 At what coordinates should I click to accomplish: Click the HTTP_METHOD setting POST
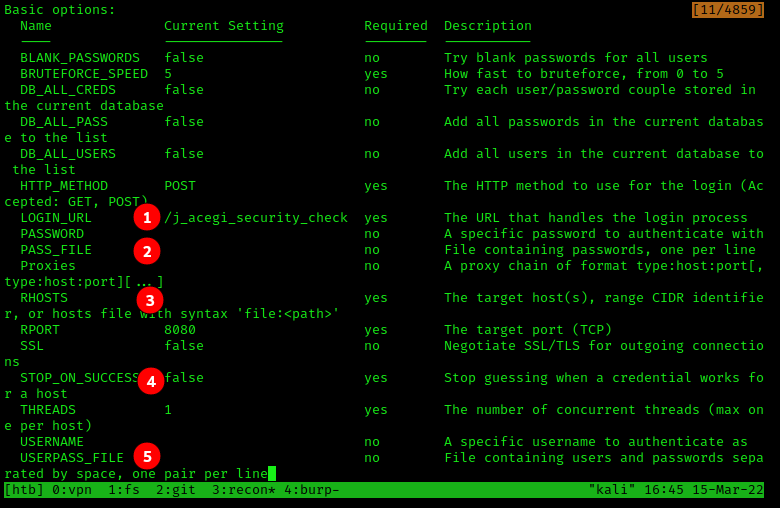[x=180, y=186]
